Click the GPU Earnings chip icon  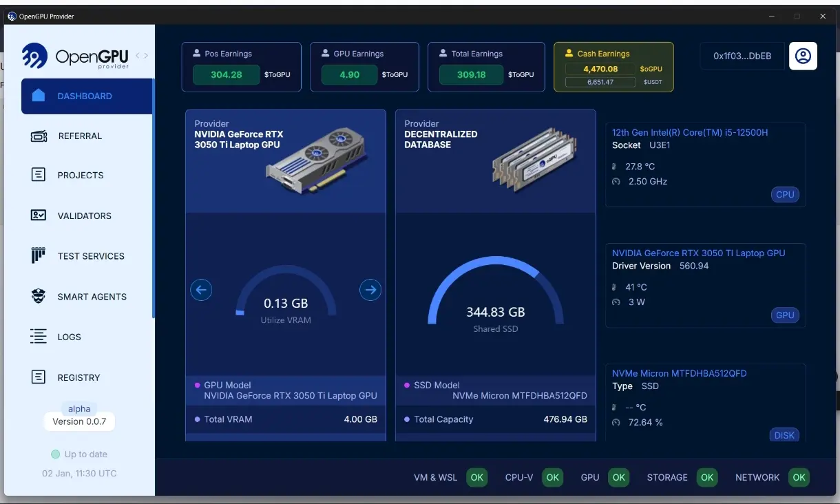325,53
